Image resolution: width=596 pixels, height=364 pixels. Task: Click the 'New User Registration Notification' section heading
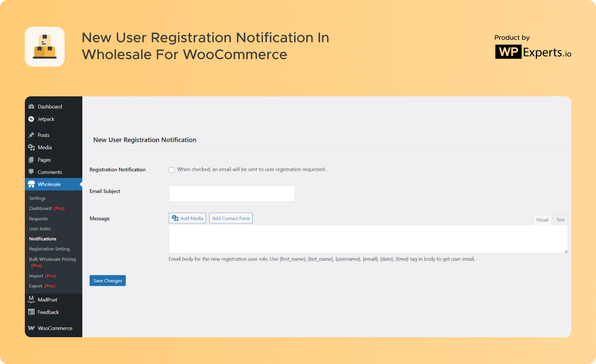pyautogui.click(x=145, y=140)
